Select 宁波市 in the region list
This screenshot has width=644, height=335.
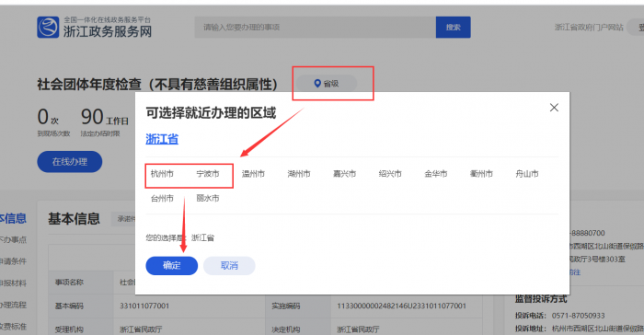click(208, 174)
